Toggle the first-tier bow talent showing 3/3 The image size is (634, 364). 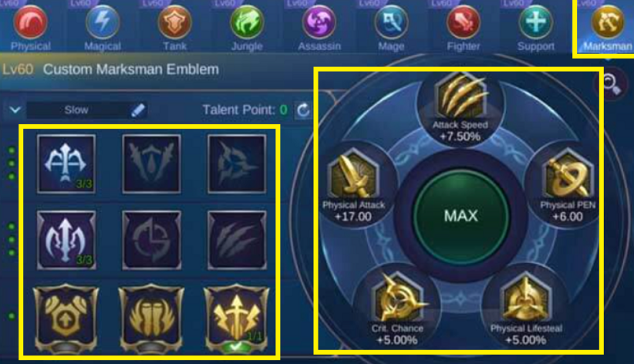[x=66, y=163]
